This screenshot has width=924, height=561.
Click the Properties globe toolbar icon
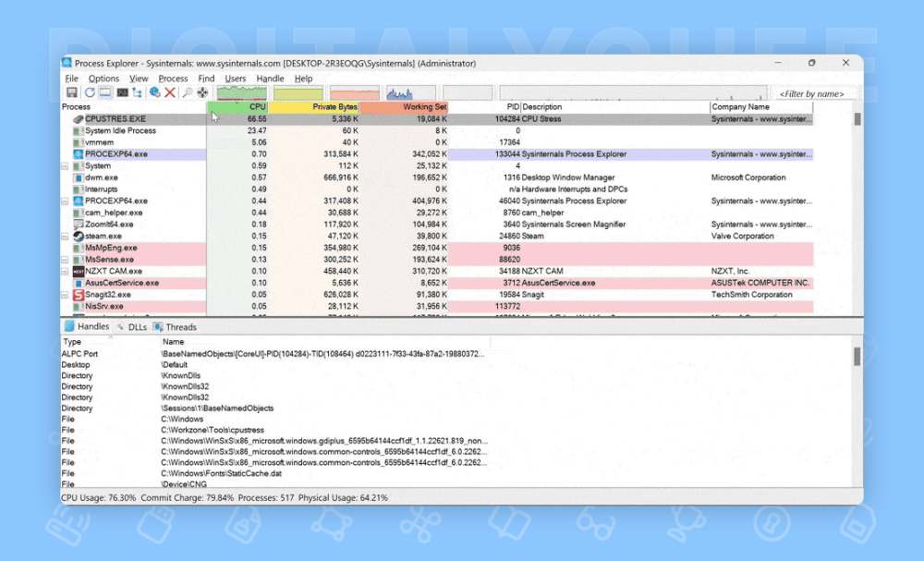click(x=154, y=92)
